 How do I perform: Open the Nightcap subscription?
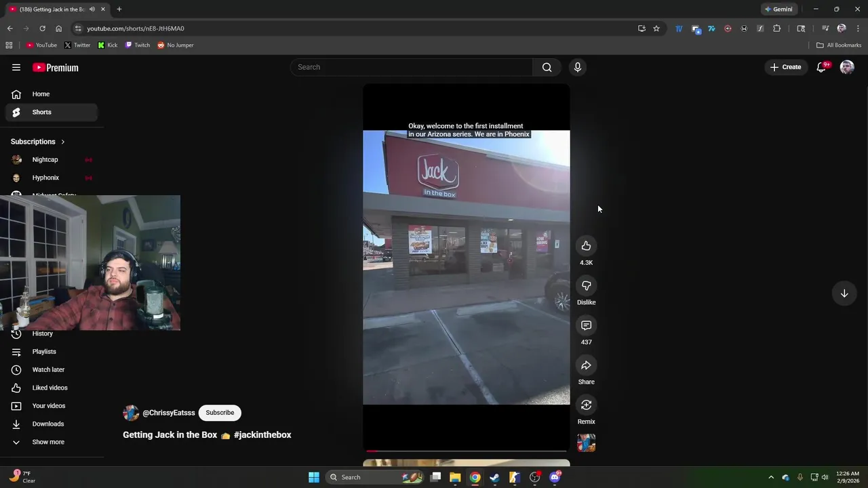click(x=51, y=159)
